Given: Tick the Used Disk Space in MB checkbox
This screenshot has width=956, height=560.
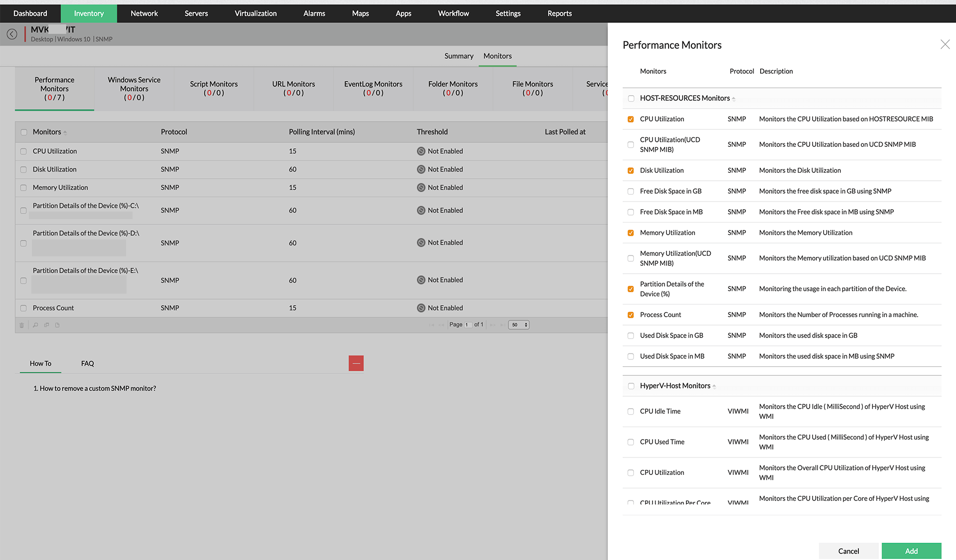Looking at the screenshot, I should coord(631,356).
